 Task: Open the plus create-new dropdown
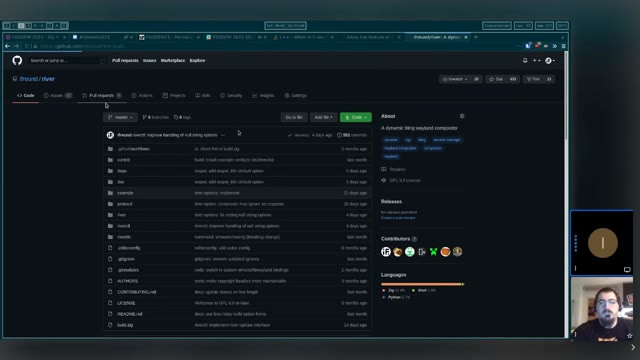[536, 60]
